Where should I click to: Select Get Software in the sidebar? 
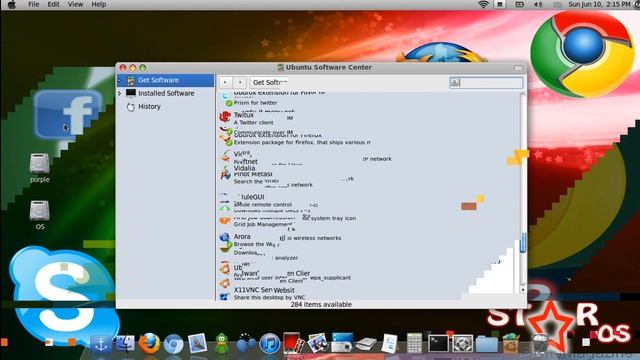pos(165,80)
